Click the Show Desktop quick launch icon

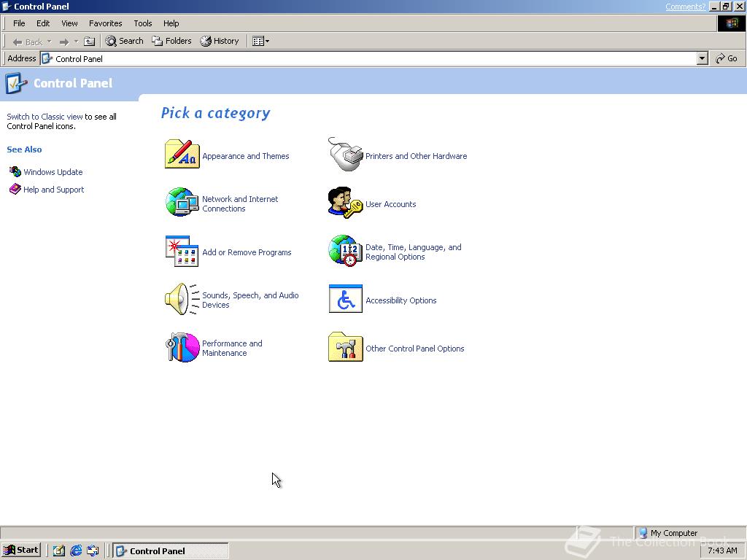(x=58, y=551)
